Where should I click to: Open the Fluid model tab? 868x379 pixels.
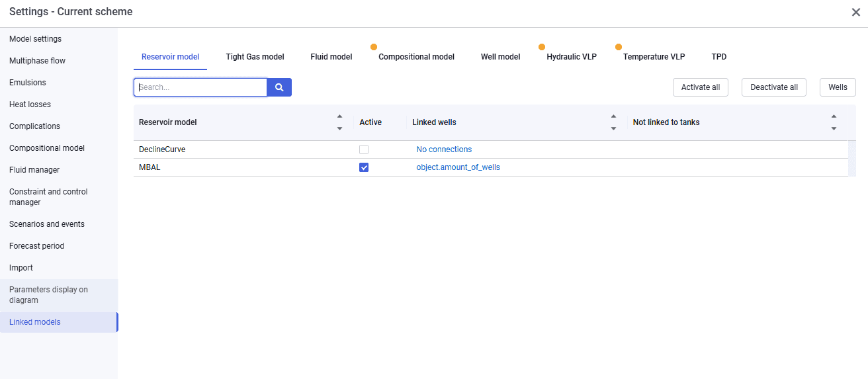point(331,57)
